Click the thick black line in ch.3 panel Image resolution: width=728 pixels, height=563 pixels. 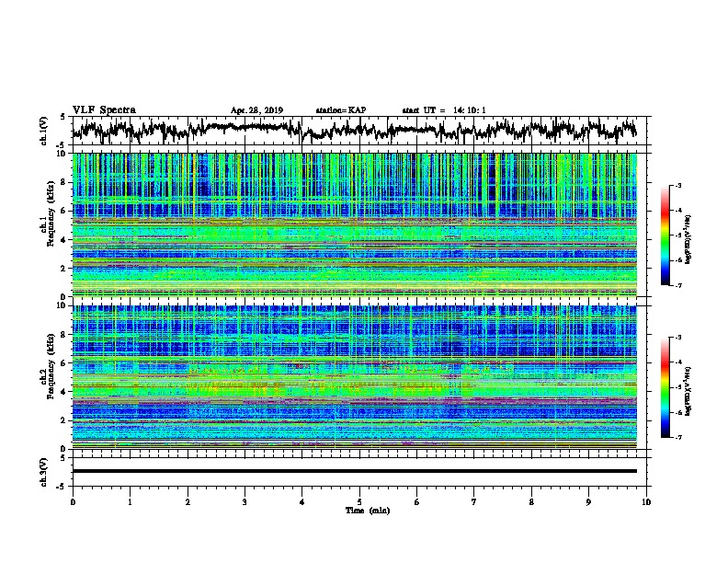pyautogui.click(x=354, y=471)
